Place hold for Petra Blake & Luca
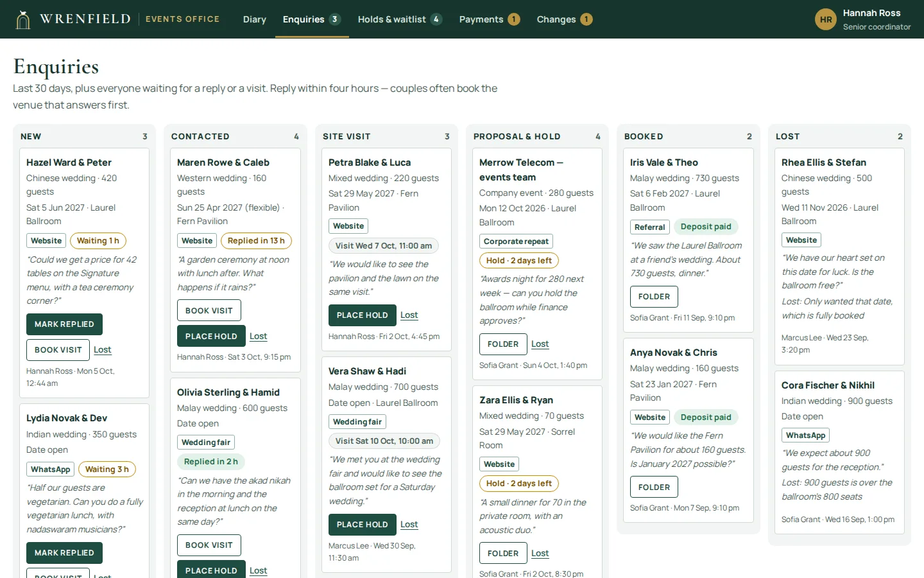 [363, 315]
